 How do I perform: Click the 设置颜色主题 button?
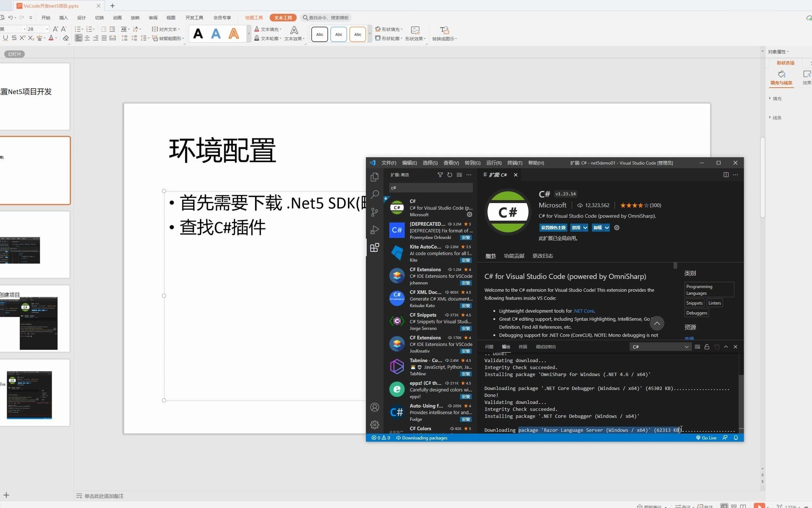(553, 227)
